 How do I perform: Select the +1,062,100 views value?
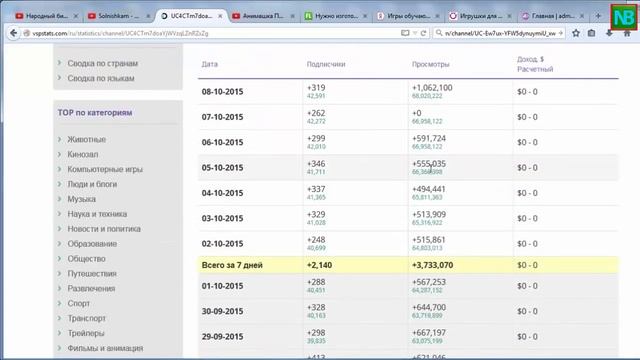click(x=432, y=88)
